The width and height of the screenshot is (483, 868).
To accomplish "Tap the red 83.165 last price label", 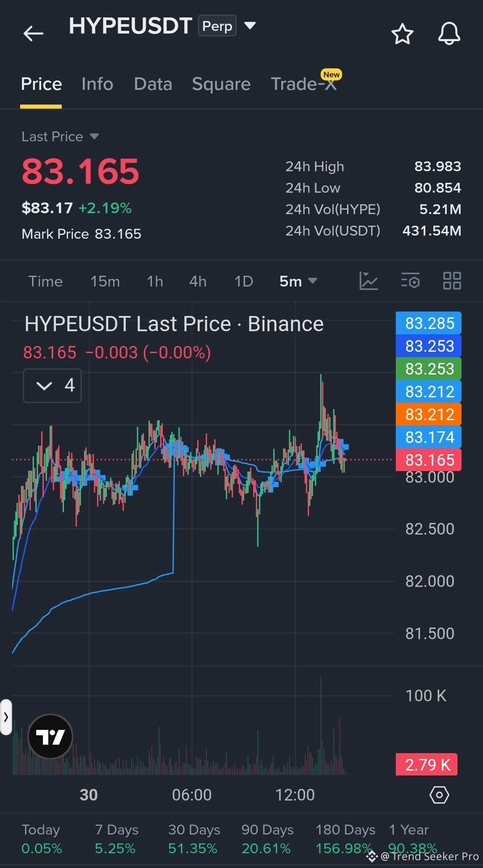I will pyautogui.click(x=428, y=459).
